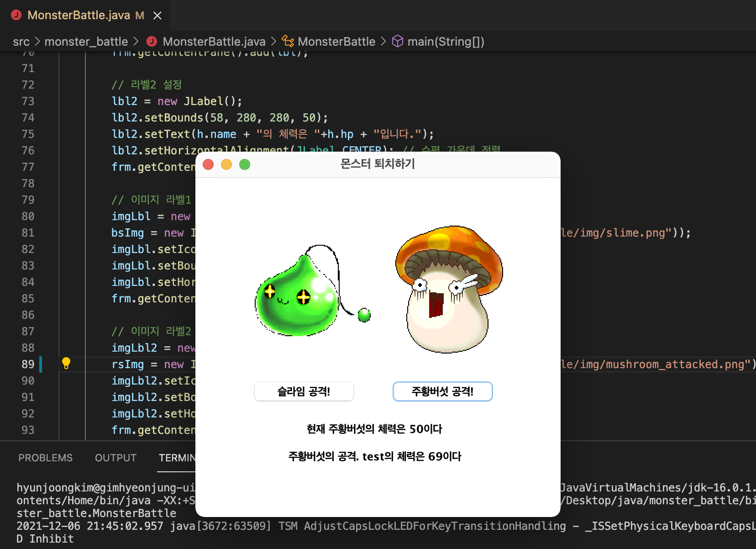756x549 pixels.
Task: Click the Java file icon in the editor tab
Action: pos(16,15)
